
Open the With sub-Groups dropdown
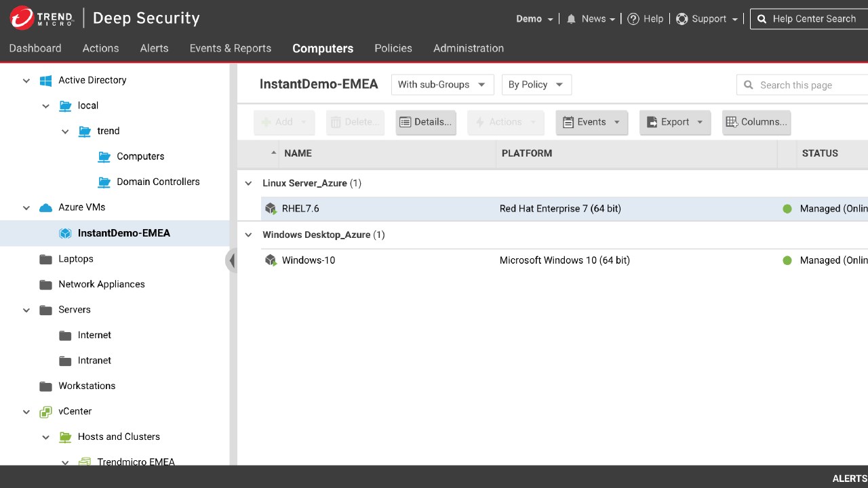(442, 85)
